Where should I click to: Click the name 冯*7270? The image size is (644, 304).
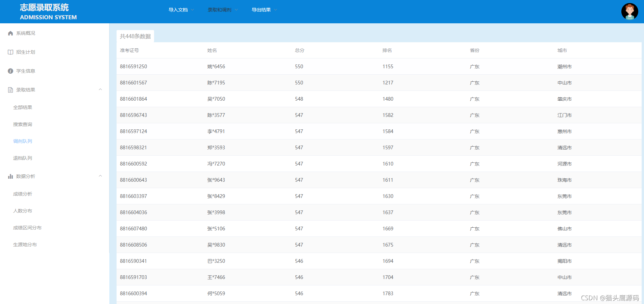click(x=216, y=164)
